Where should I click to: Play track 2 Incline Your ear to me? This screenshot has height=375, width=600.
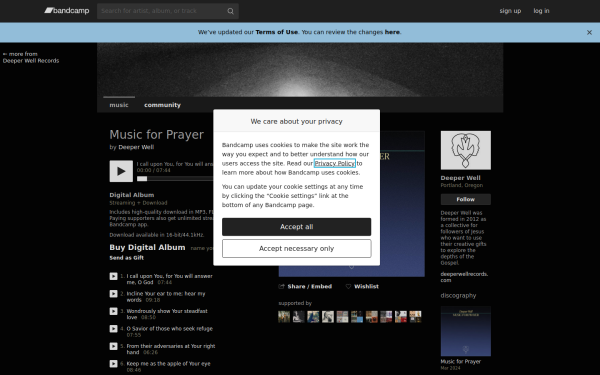[x=113, y=294]
